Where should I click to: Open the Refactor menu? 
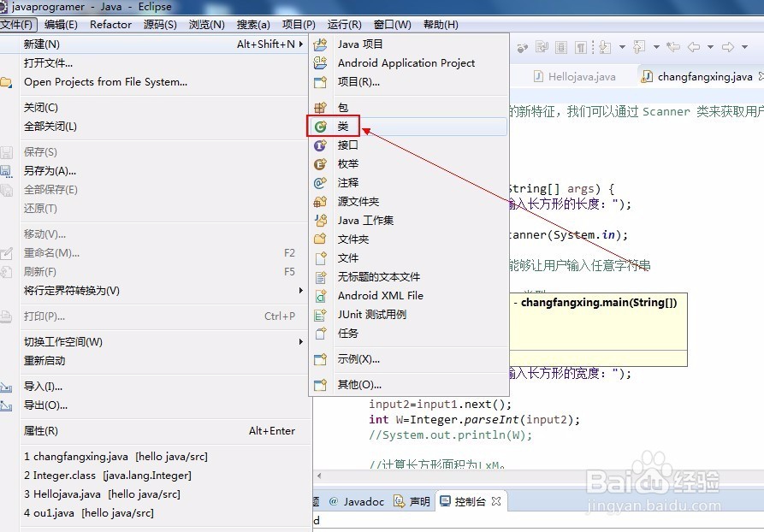tap(110, 24)
